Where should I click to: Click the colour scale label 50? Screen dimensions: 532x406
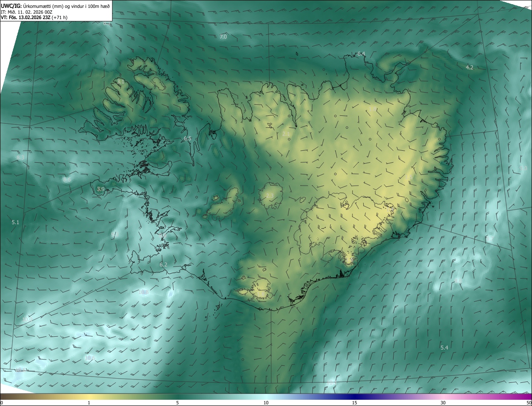tap(529, 403)
